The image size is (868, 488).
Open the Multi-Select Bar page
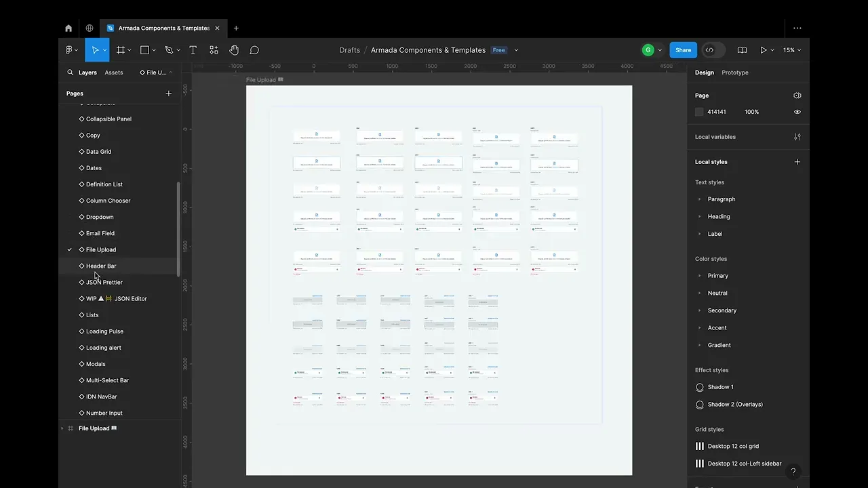[107, 380]
